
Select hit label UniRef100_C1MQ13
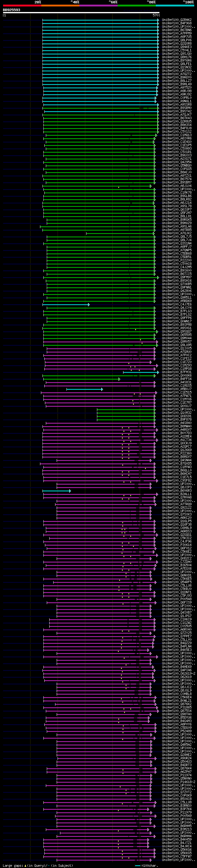tap(177, 135)
